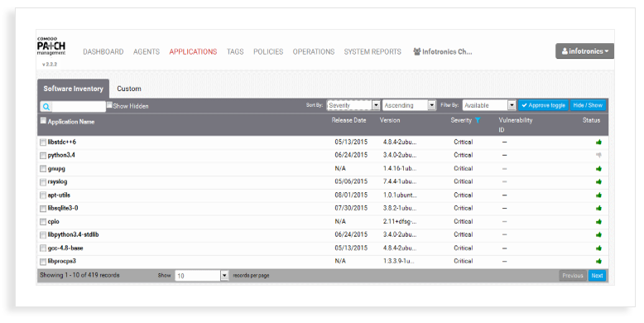Click the thumbs-up status for cpio
The width and height of the screenshot is (644, 323).
pos(598,221)
